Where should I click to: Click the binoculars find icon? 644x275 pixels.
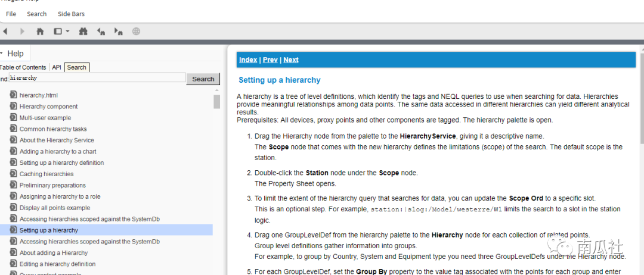83,32
